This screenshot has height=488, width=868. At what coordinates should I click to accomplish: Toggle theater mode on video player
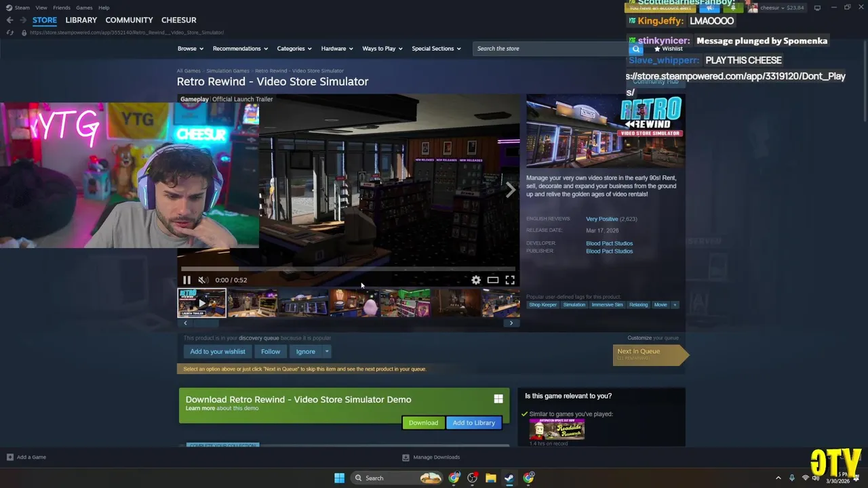point(493,280)
